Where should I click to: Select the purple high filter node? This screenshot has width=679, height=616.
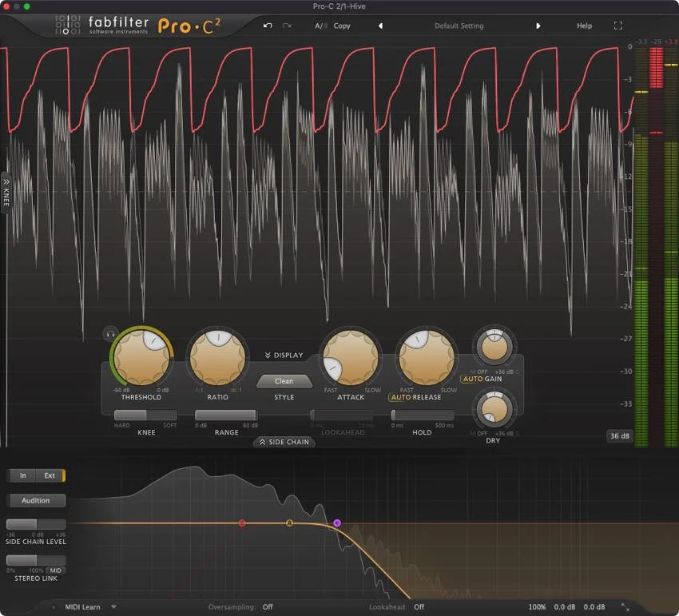(x=337, y=523)
